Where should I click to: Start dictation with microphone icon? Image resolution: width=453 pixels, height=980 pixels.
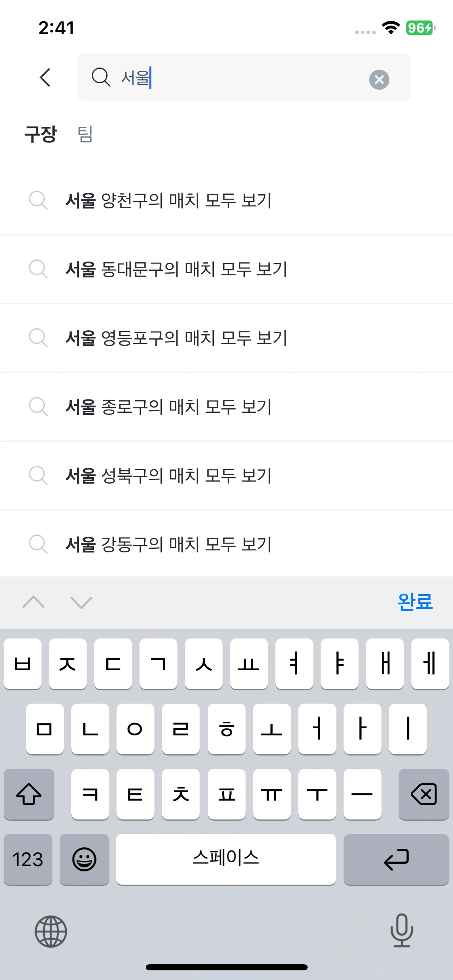[x=401, y=930]
